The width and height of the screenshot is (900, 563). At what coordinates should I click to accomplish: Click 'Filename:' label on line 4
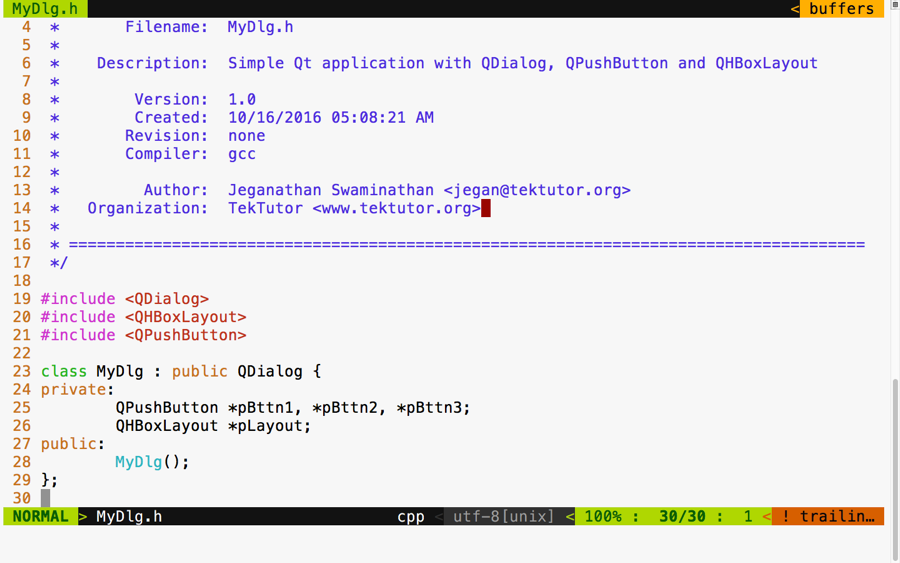[166, 27]
